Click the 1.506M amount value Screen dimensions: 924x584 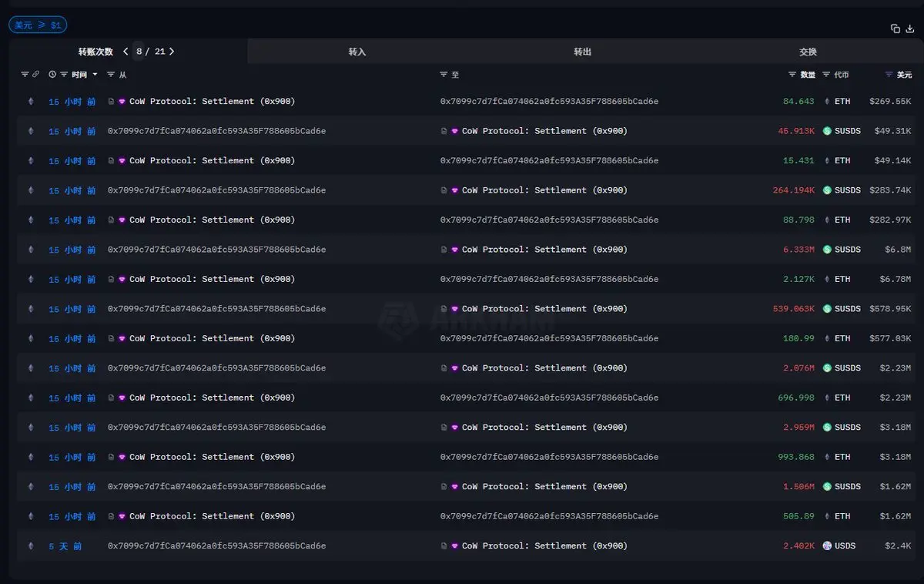[798, 487]
